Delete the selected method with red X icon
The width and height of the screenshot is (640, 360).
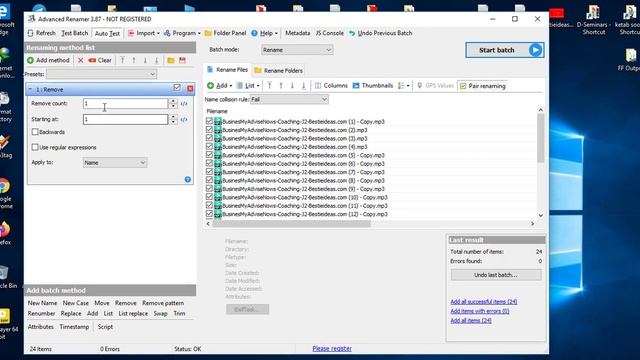[x=80, y=60]
